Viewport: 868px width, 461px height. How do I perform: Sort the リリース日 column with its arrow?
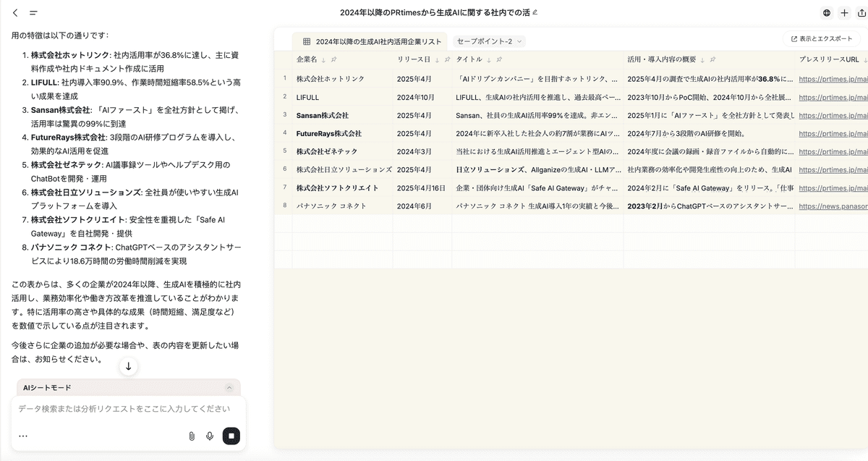437,59
